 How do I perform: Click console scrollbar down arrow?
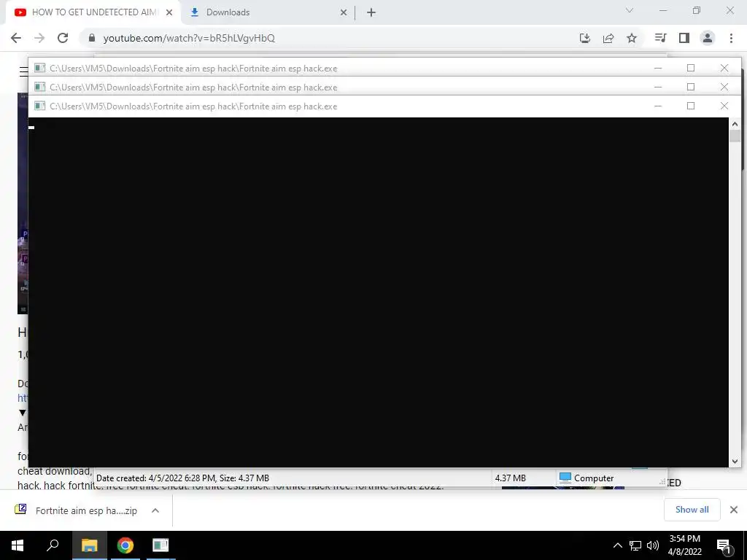[735, 461]
